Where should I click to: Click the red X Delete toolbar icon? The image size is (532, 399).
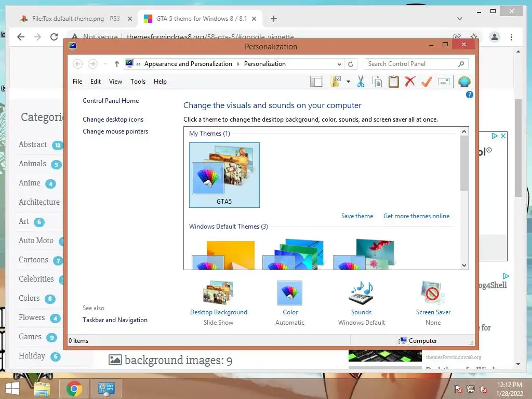click(410, 82)
